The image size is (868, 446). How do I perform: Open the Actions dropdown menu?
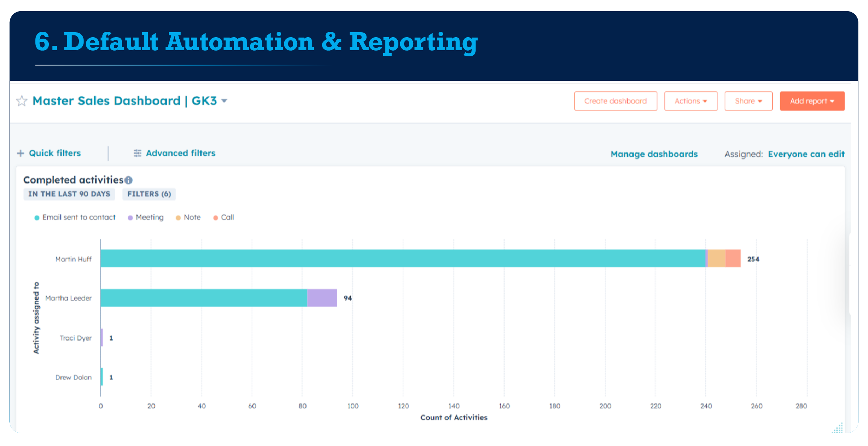click(x=690, y=101)
